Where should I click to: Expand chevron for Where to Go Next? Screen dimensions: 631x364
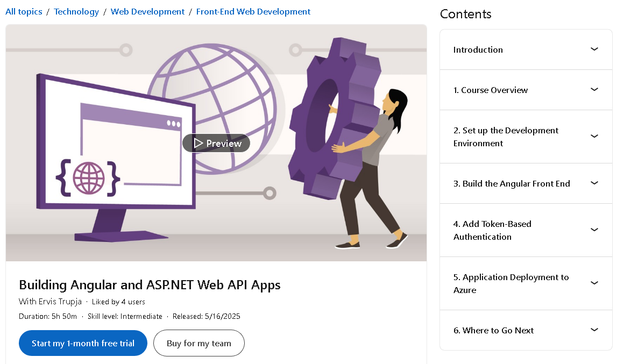pos(594,330)
